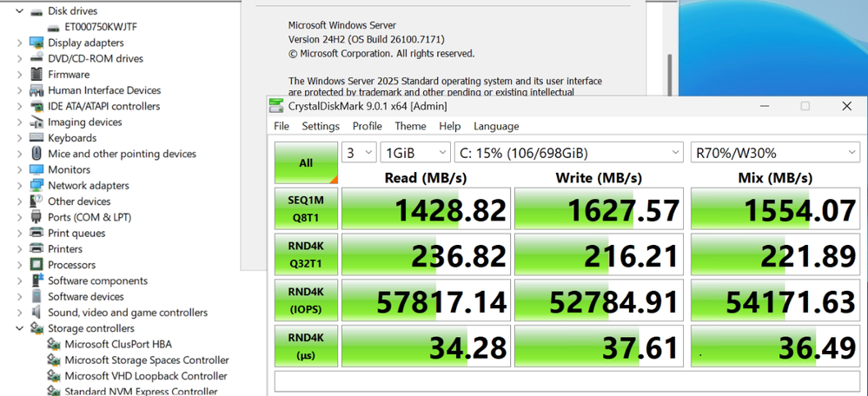Click the Microsoft ClusPort HBA icon
This screenshot has height=396, width=868.
[54, 344]
